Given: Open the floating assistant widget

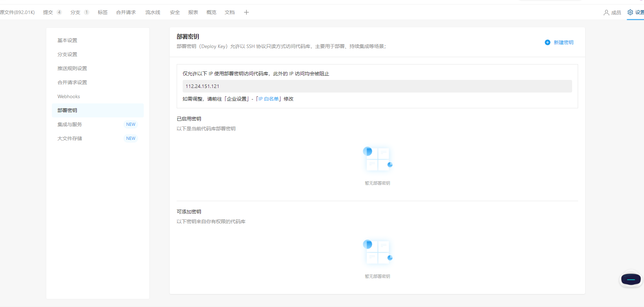Looking at the screenshot, I should point(631,279).
